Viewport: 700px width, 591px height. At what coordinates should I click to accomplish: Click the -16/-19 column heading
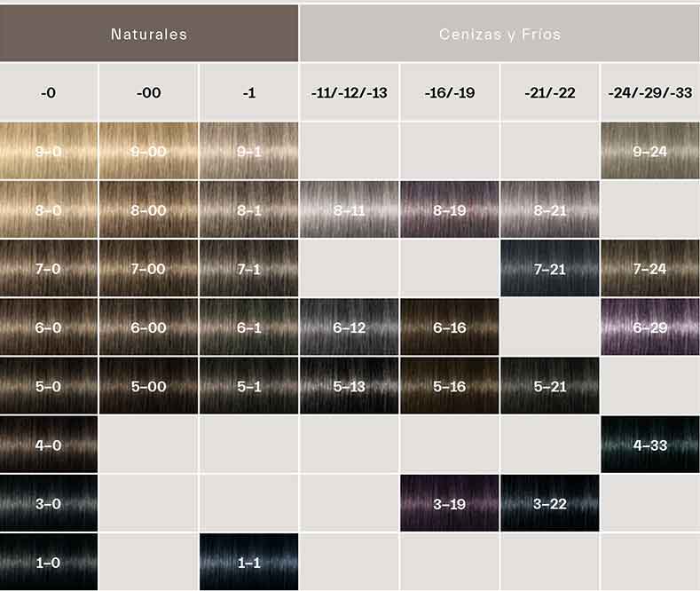coord(450,92)
